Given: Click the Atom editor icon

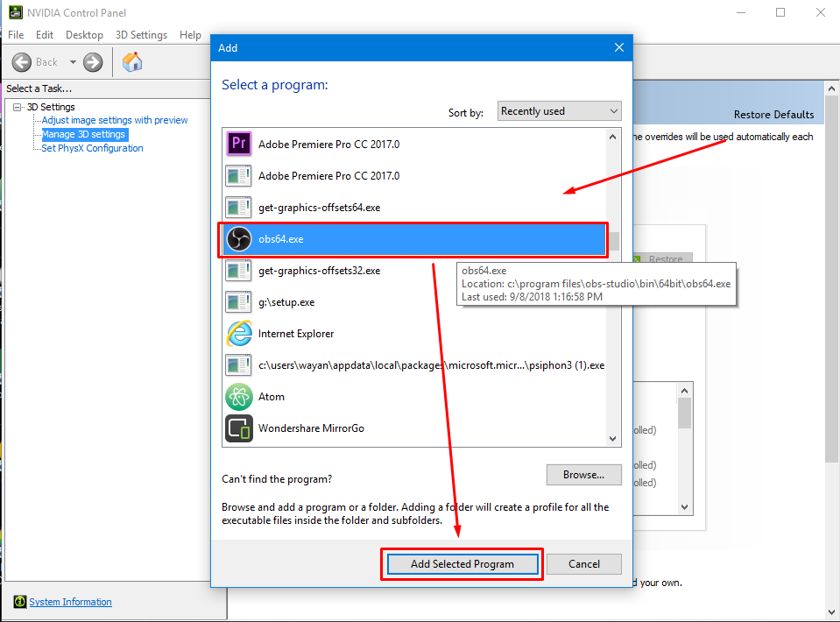Looking at the screenshot, I should point(239,397).
